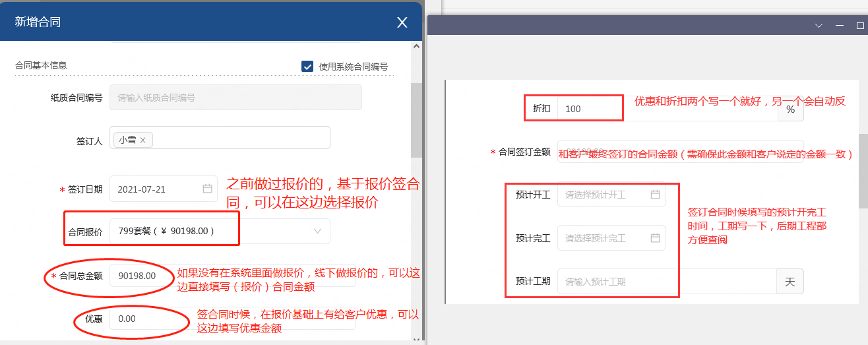
Task: Click the 预计工期 input field
Action: click(x=666, y=282)
